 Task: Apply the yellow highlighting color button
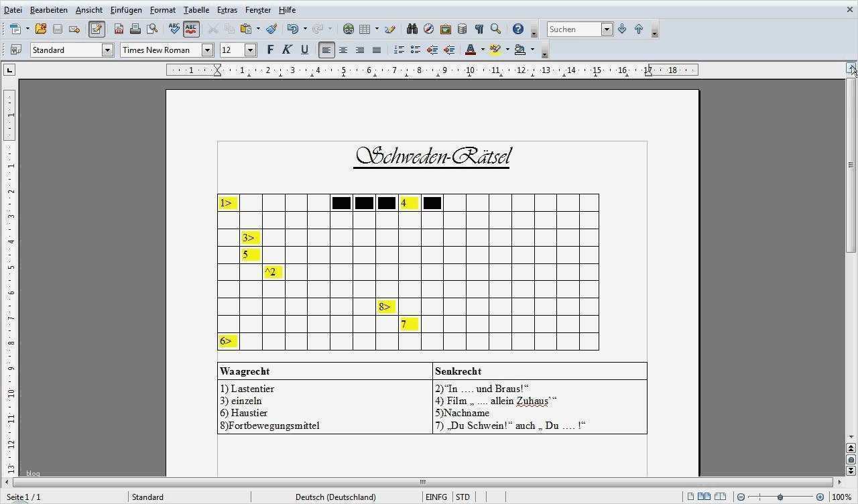pyautogui.click(x=495, y=50)
